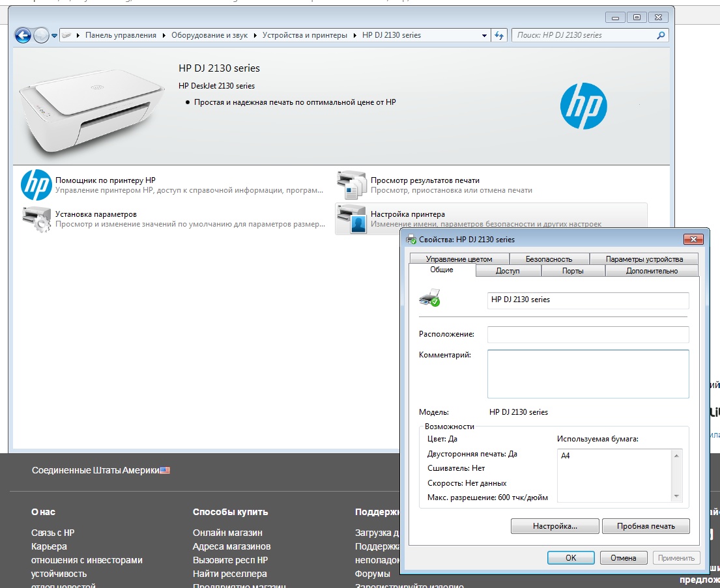Open the Вызовите респ HP footer link
Screen dimensions: 720x588
(x=231, y=560)
